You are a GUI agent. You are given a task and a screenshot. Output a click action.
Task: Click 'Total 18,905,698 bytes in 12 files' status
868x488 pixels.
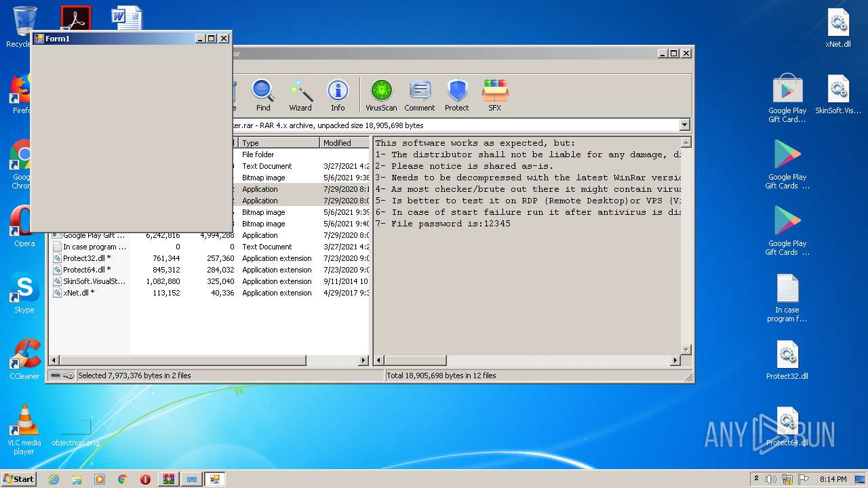coord(441,375)
